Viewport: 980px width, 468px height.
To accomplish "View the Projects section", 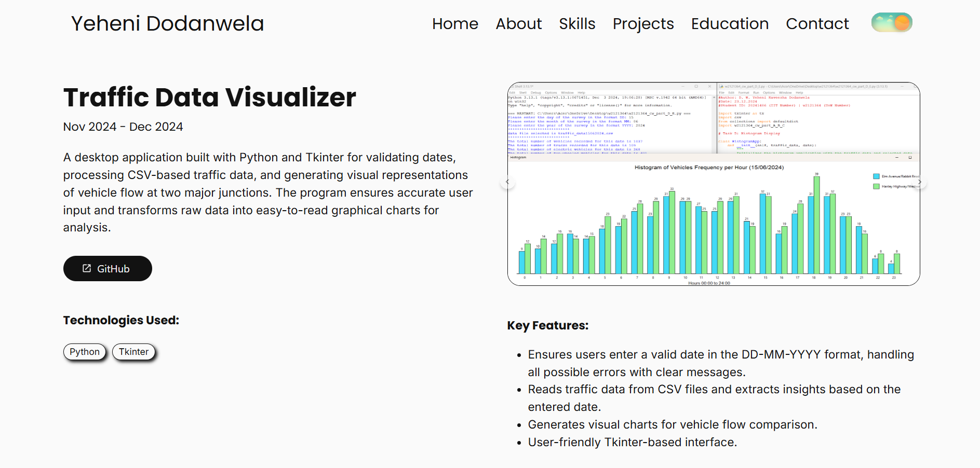I will click(643, 24).
